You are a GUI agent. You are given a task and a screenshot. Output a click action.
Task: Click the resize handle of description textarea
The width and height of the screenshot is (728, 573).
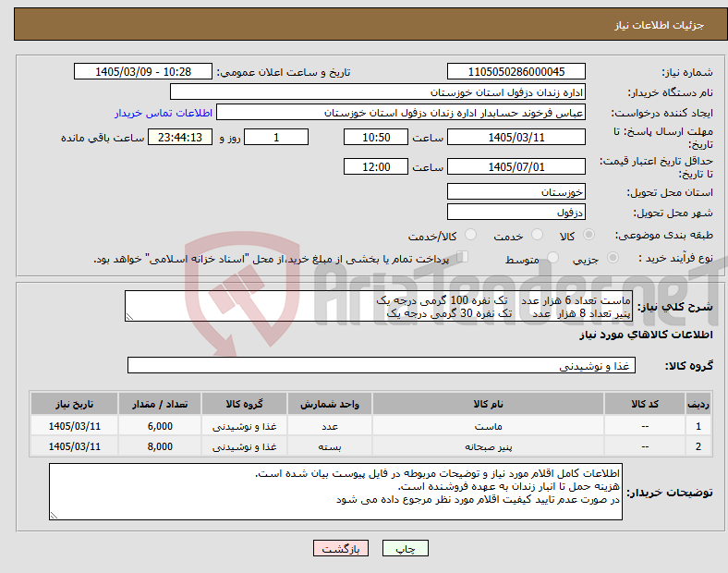[129, 317]
